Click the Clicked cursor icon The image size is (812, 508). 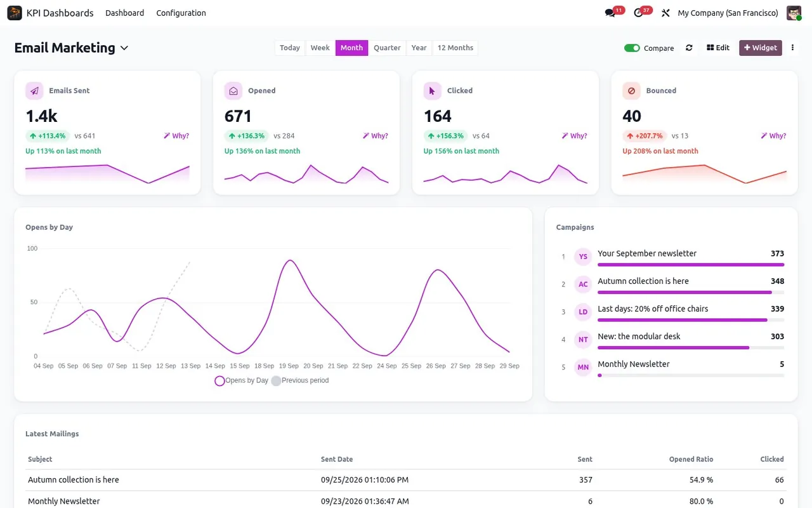click(x=433, y=91)
